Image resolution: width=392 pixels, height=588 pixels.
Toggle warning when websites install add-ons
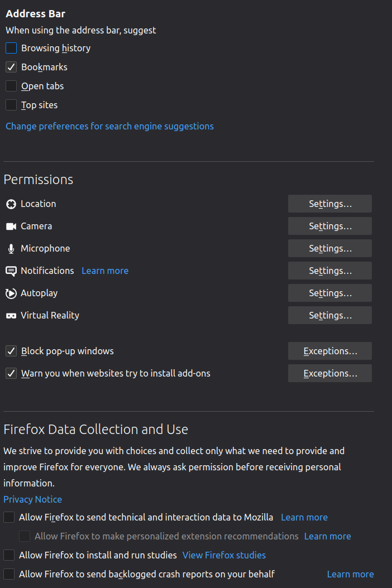coord(11,373)
